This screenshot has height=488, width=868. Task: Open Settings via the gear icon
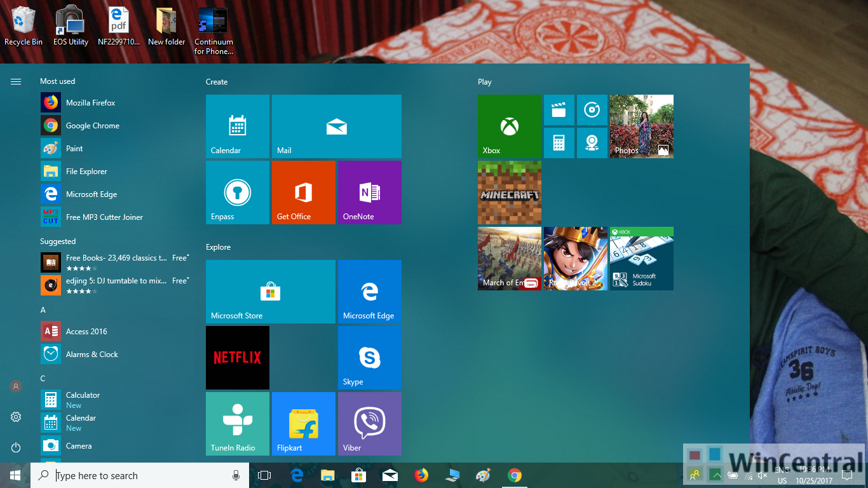16,417
